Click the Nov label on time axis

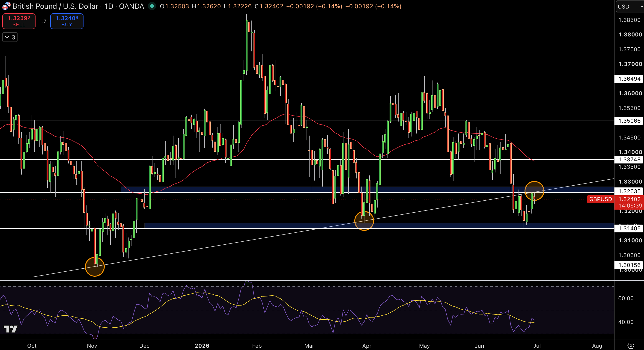tap(92, 346)
